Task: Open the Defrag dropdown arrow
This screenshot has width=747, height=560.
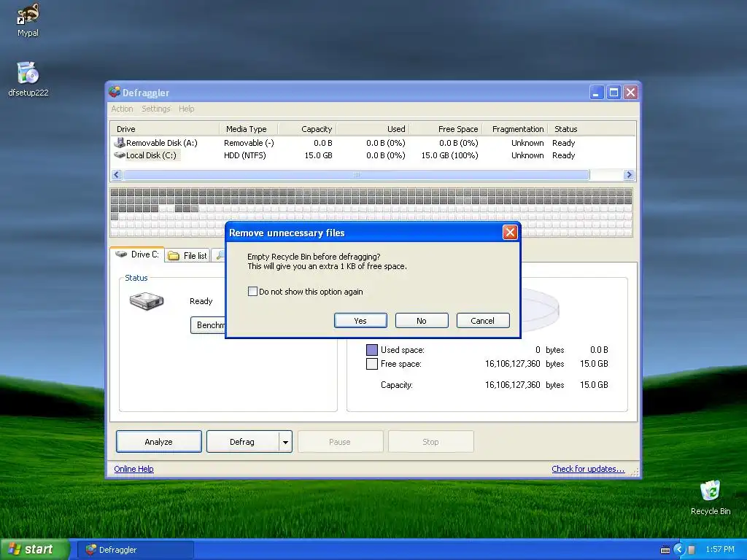Action: 285,442
